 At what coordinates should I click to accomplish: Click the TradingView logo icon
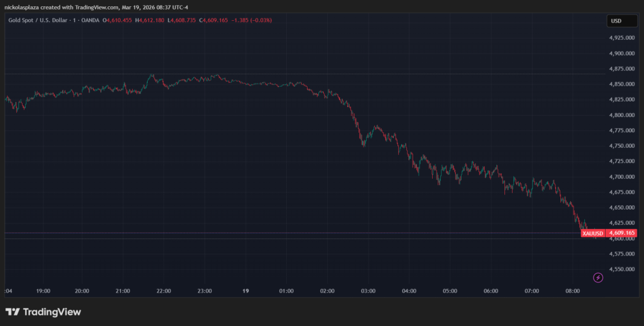[12, 312]
